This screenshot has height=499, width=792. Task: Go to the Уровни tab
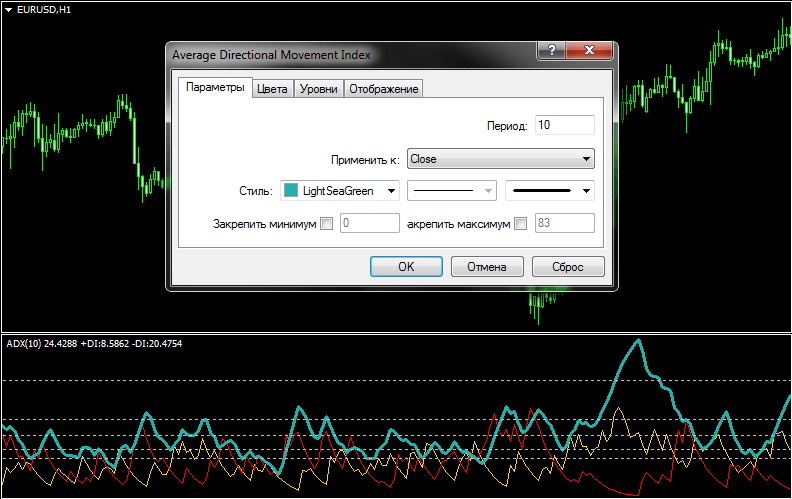click(318, 89)
